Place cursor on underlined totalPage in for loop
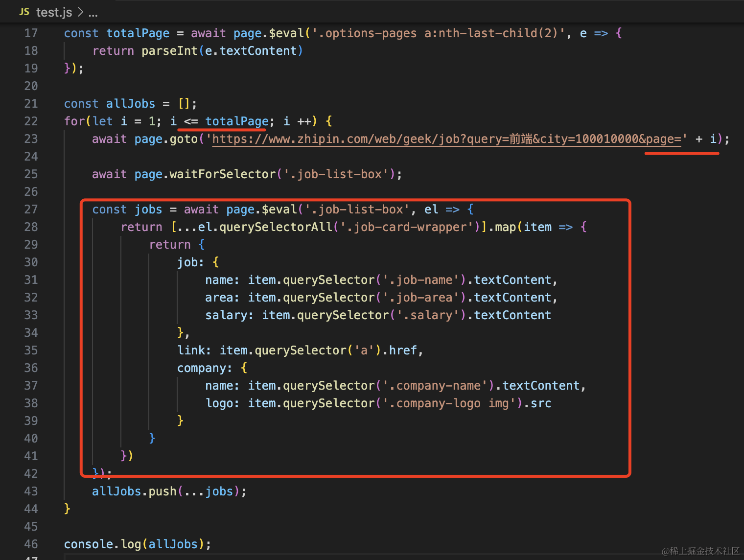 [237, 121]
